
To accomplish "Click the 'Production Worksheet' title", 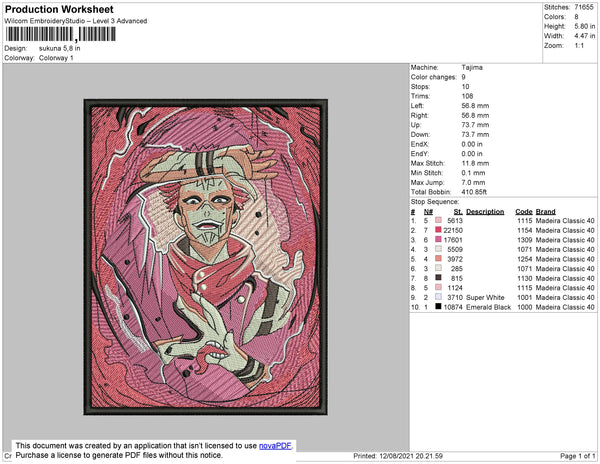I will tap(59, 10).
